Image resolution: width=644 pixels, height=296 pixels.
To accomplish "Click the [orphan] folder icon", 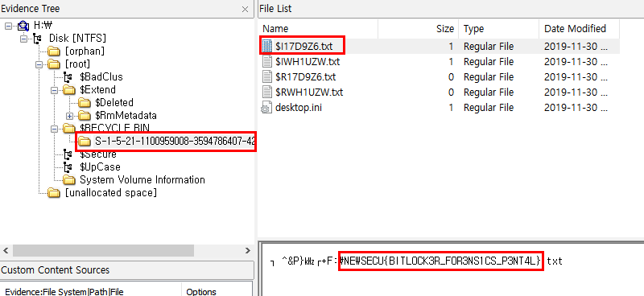I will 53,51.
